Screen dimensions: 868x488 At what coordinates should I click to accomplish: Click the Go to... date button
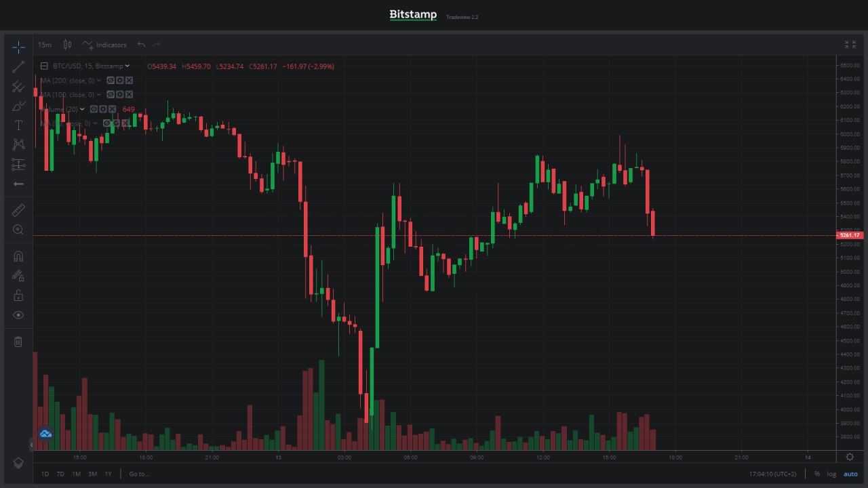pos(139,474)
